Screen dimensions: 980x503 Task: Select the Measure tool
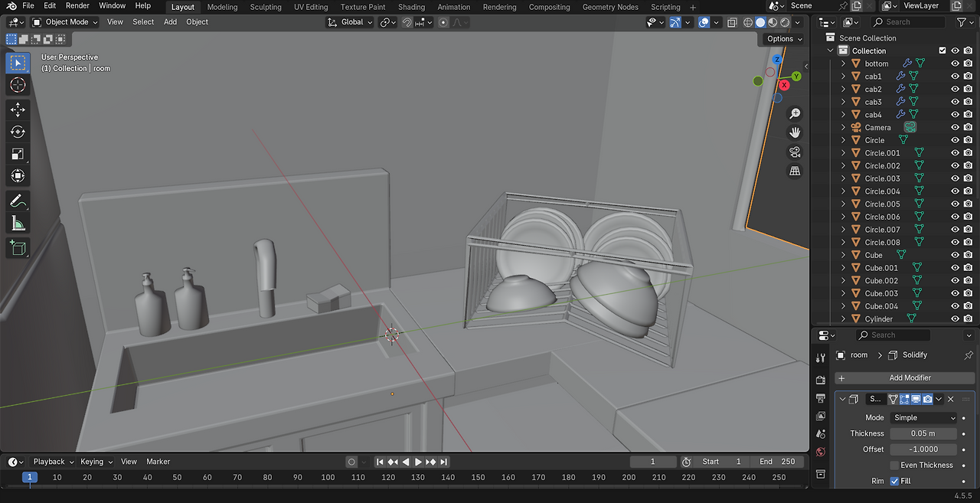pos(18,224)
